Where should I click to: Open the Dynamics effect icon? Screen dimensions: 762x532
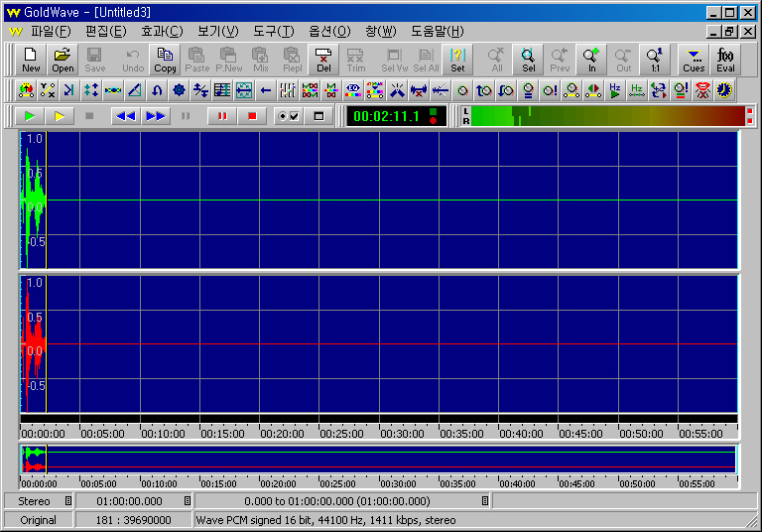click(48, 90)
